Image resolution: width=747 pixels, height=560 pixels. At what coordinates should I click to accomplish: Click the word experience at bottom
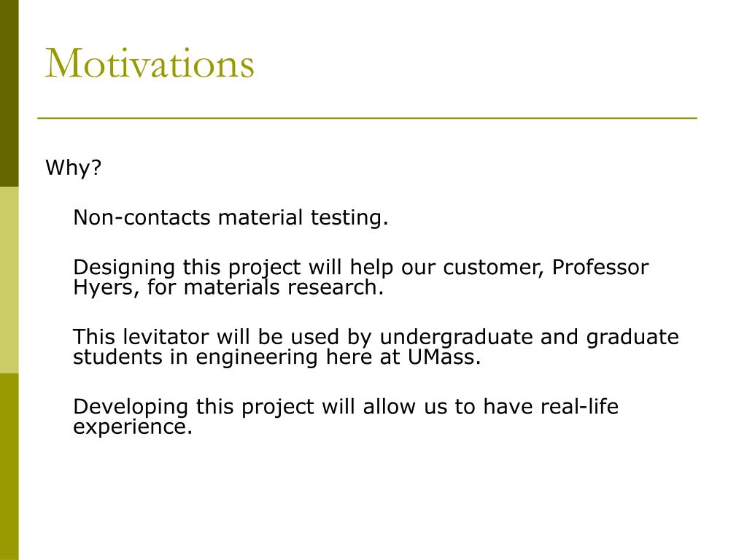tap(133, 427)
